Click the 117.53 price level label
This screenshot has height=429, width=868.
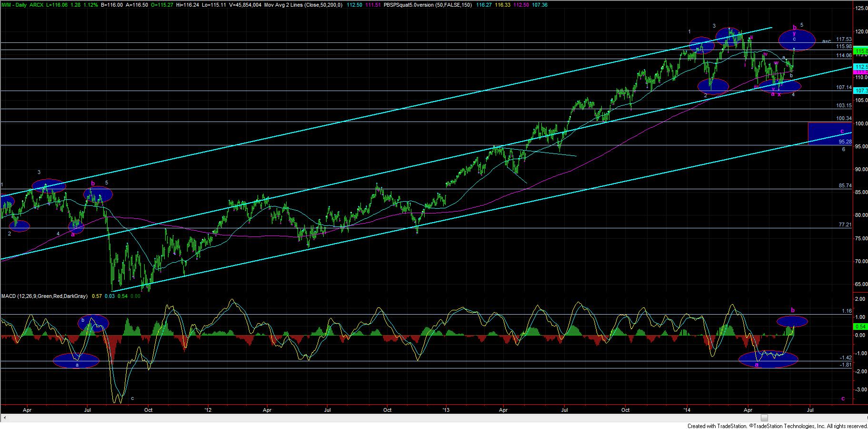pos(844,40)
